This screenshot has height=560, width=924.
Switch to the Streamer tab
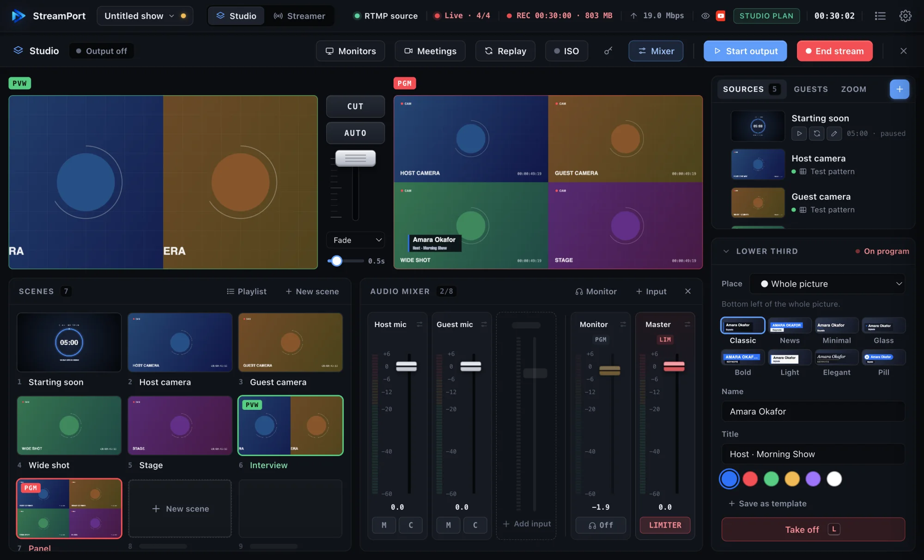[299, 16]
